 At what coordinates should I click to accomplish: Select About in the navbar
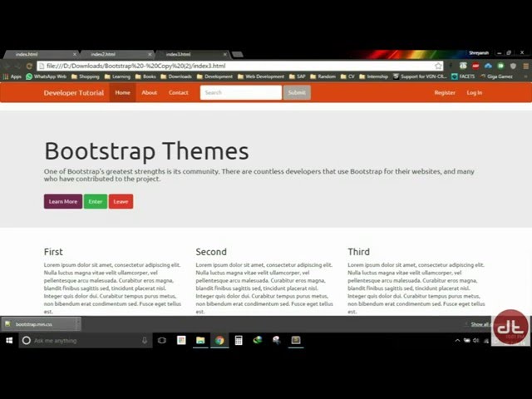click(x=150, y=92)
